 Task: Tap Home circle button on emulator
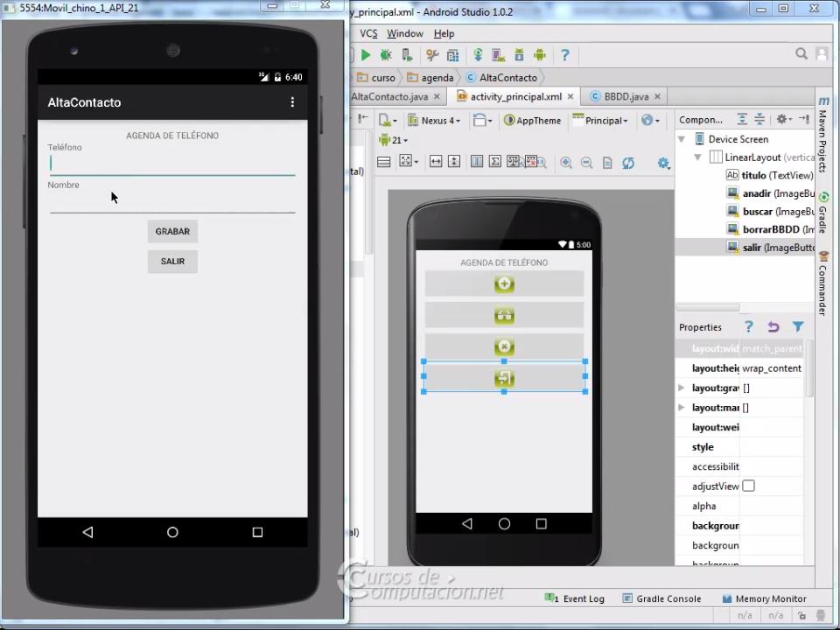[172, 532]
